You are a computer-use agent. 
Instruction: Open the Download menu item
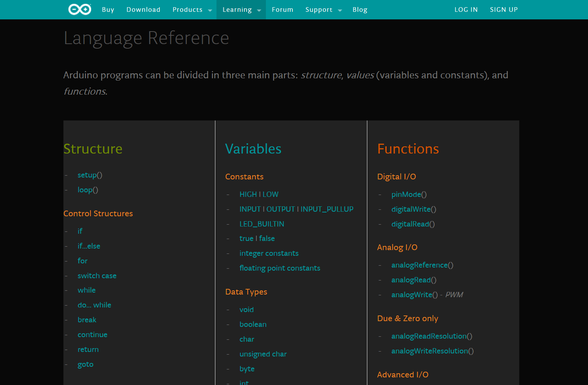143,10
